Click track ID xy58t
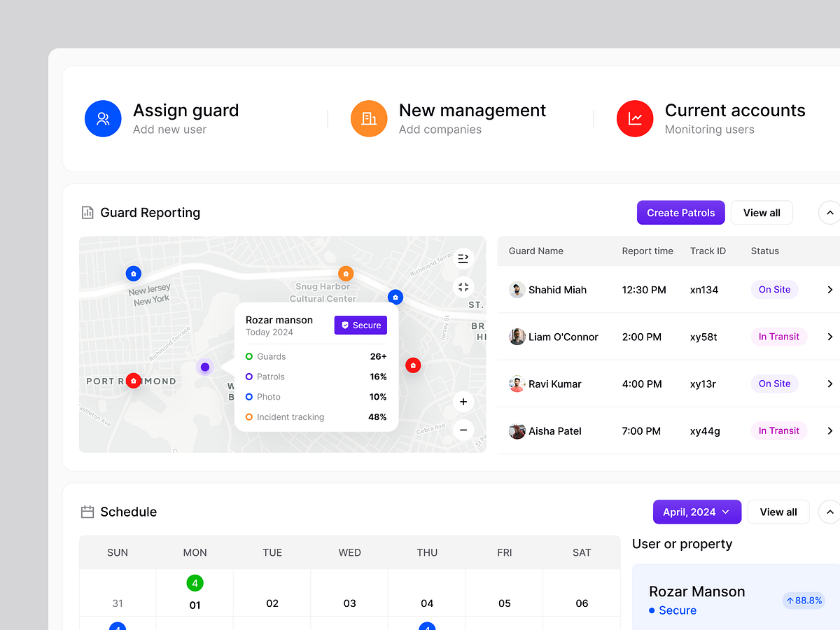Image resolution: width=840 pixels, height=630 pixels. 703,337
